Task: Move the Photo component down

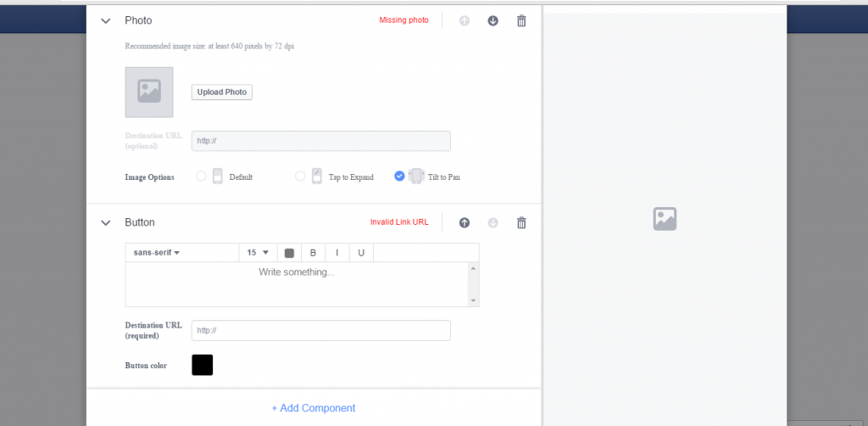Action: 492,20
